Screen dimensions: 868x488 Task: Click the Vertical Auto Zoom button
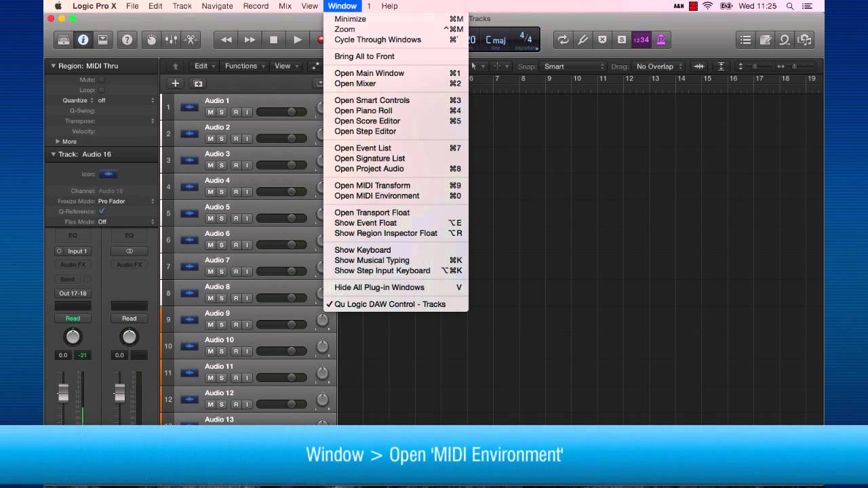point(721,66)
